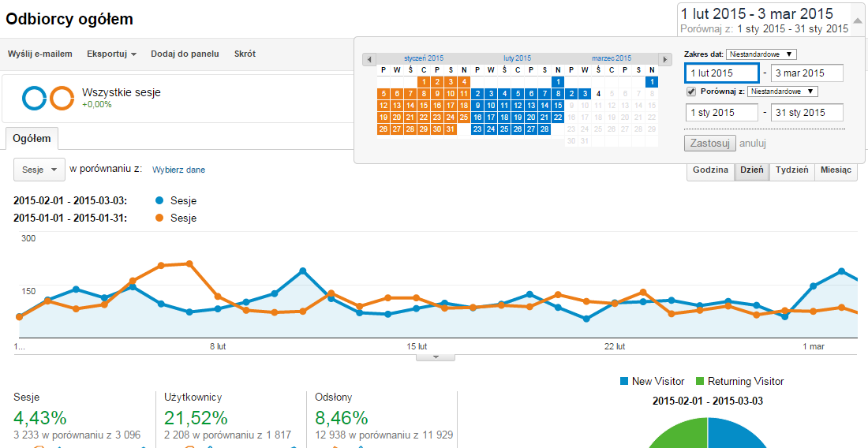The height and width of the screenshot is (448, 868).
Task: Click luty 2015 month header
Action: point(517,58)
